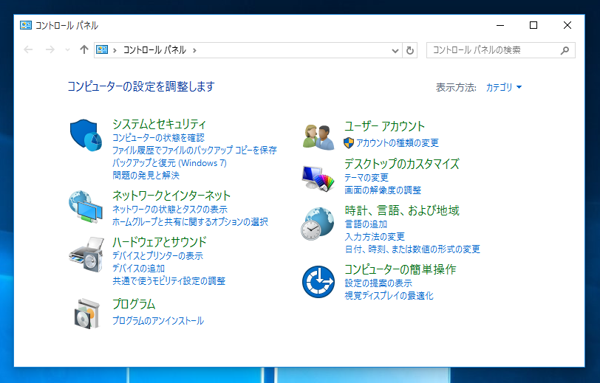Open 日付、時刻、または数値の形式の変更
Screen dimensions: 600x383
coord(412,249)
